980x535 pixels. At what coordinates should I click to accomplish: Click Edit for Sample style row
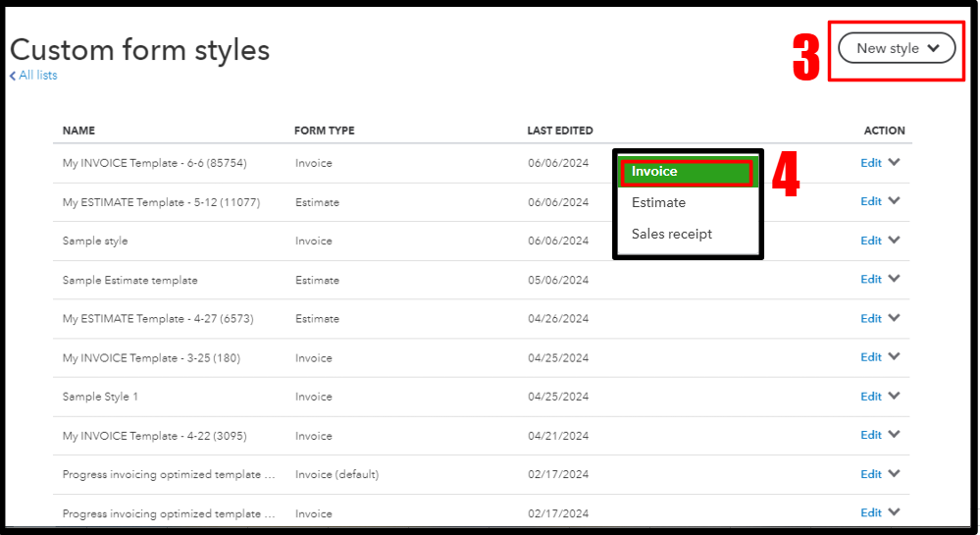coord(870,241)
